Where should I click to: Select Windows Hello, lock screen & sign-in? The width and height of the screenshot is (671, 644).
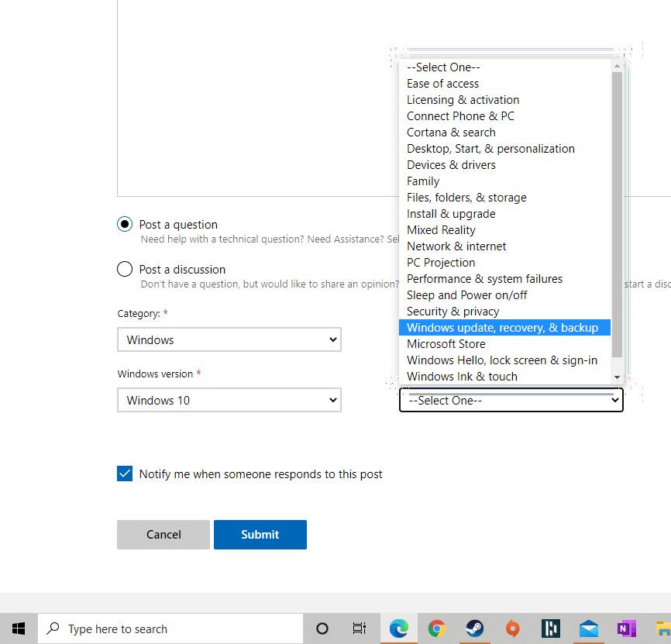pos(504,360)
